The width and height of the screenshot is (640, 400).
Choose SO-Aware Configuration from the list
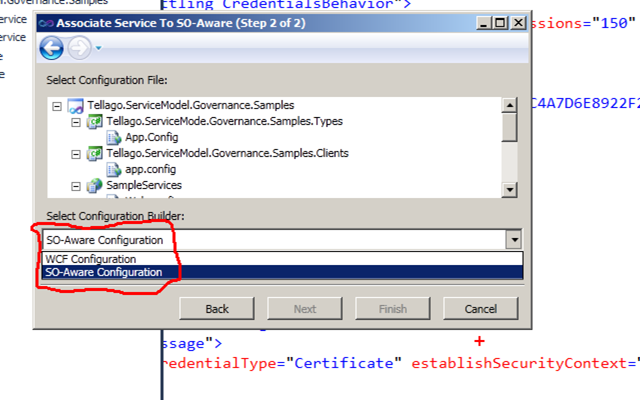point(282,272)
